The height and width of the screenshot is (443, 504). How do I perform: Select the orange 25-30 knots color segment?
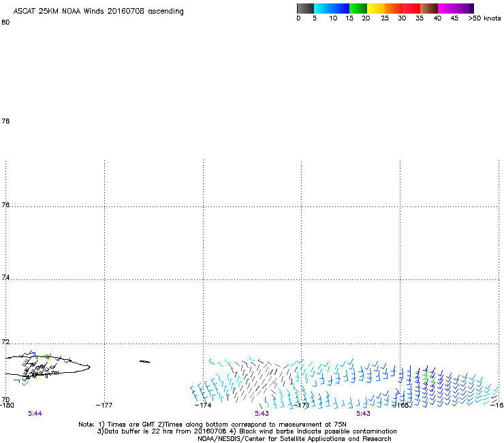[394, 8]
